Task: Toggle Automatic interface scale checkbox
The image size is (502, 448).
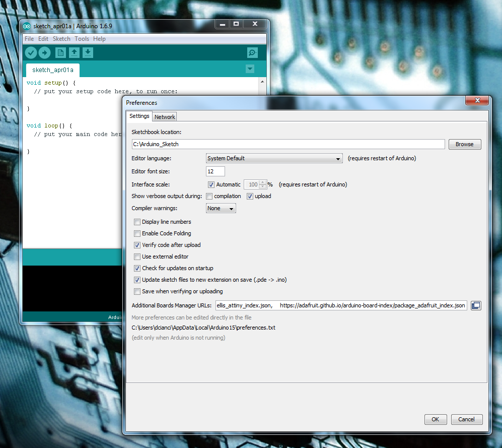Action: (x=211, y=184)
